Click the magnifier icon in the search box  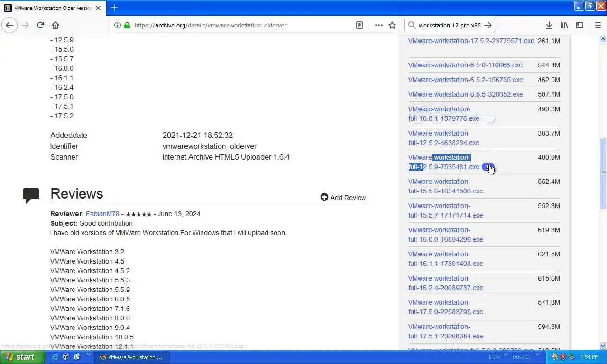pos(412,25)
